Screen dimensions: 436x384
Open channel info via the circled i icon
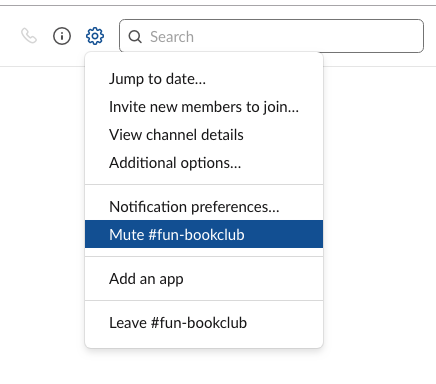[x=62, y=36]
